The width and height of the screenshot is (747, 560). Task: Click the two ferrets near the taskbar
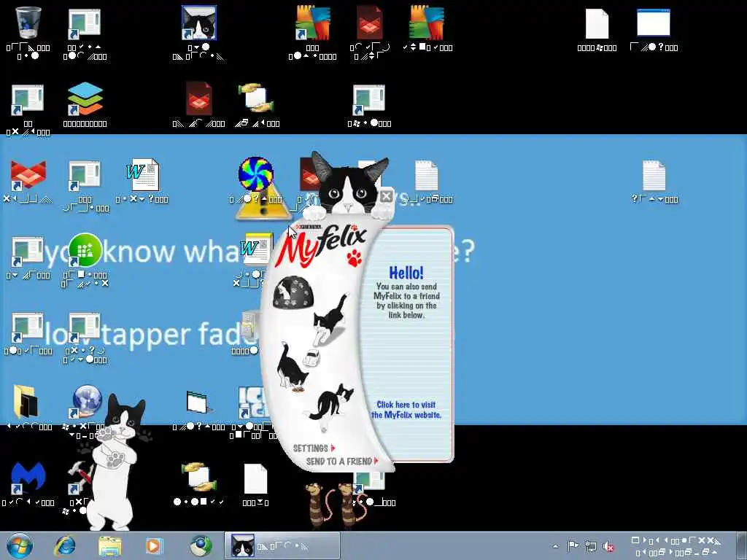[336, 506]
